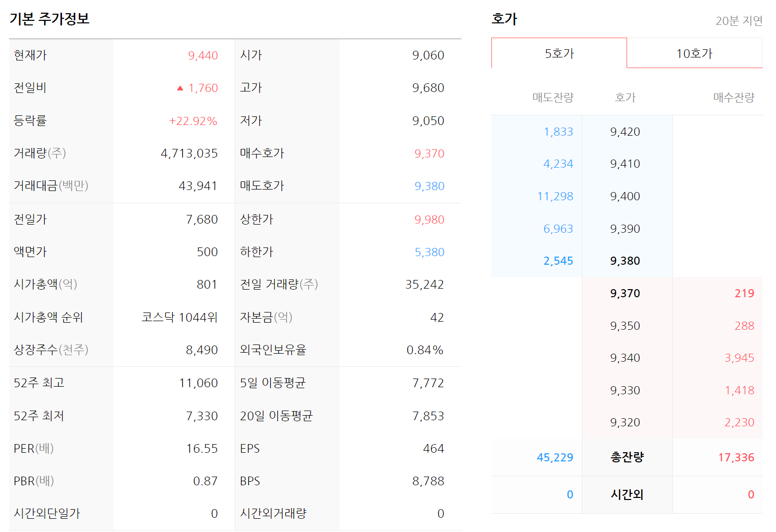The height and width of the screenshot is (532, 776).
Task: Click buy quantity 219
Action: (744, 294)
